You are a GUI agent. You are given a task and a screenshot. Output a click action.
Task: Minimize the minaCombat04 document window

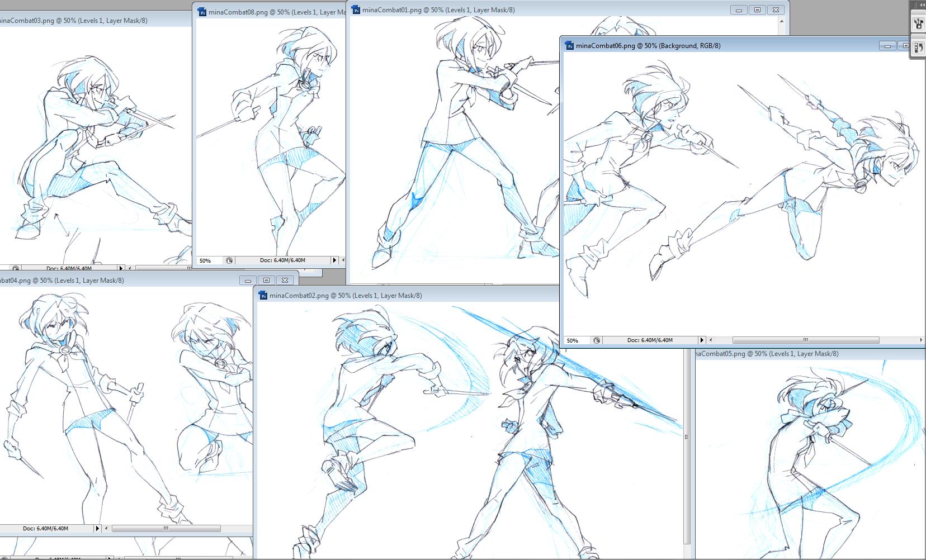click(248, 281)
